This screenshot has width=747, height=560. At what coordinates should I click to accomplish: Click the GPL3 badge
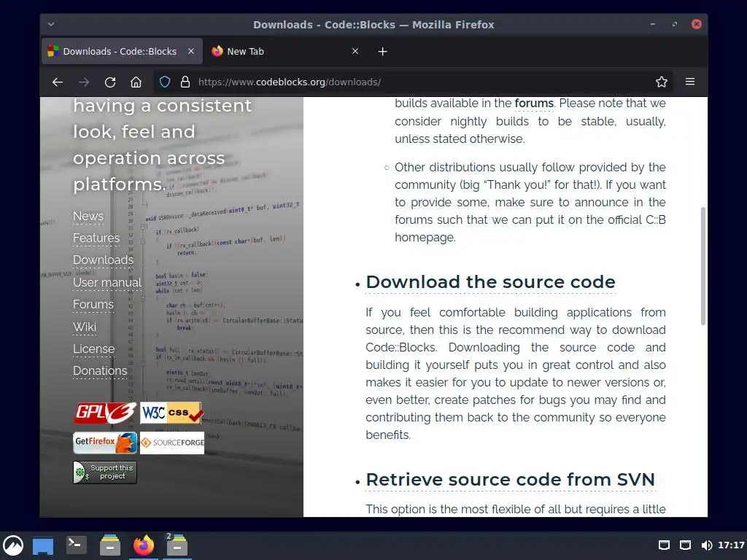coord(105,413)
